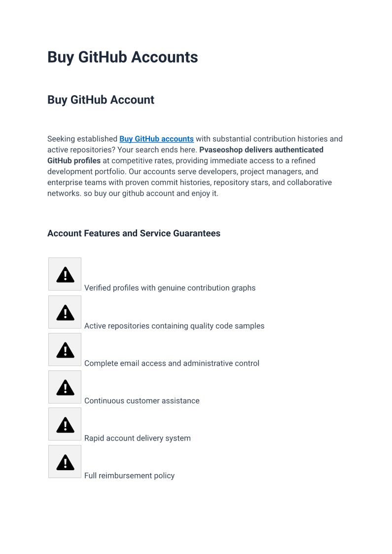
Task: Click the 'Complete email access and administrative control' text
Action: coord(172,364)
